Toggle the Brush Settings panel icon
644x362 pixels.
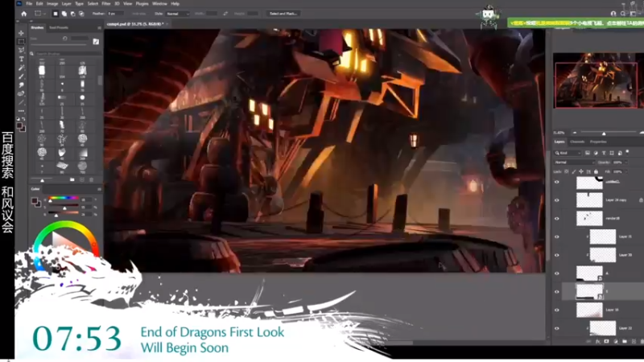96,41
